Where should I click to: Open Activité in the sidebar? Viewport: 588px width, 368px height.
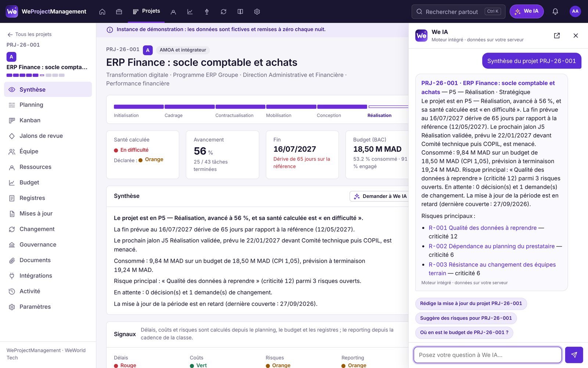48,291
